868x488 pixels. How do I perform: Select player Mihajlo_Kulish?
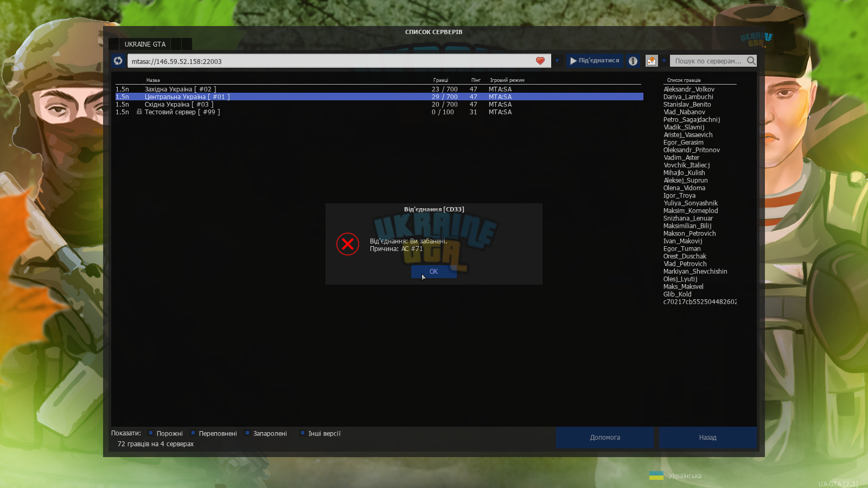pos(685,173)
